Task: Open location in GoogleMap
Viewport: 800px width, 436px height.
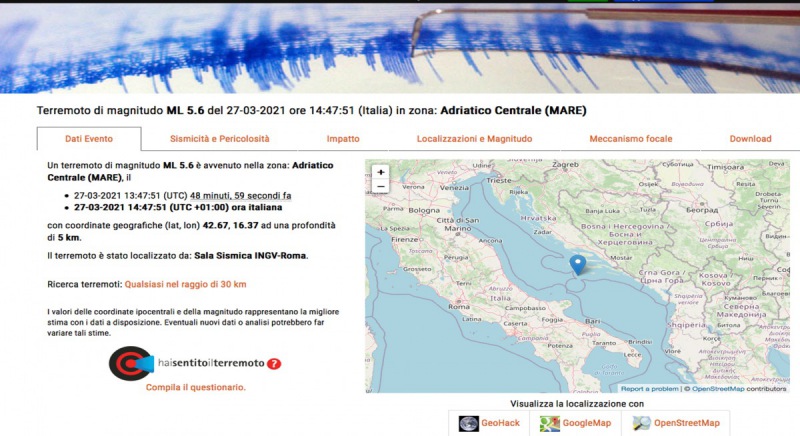Action: click(x=575, y=424)
